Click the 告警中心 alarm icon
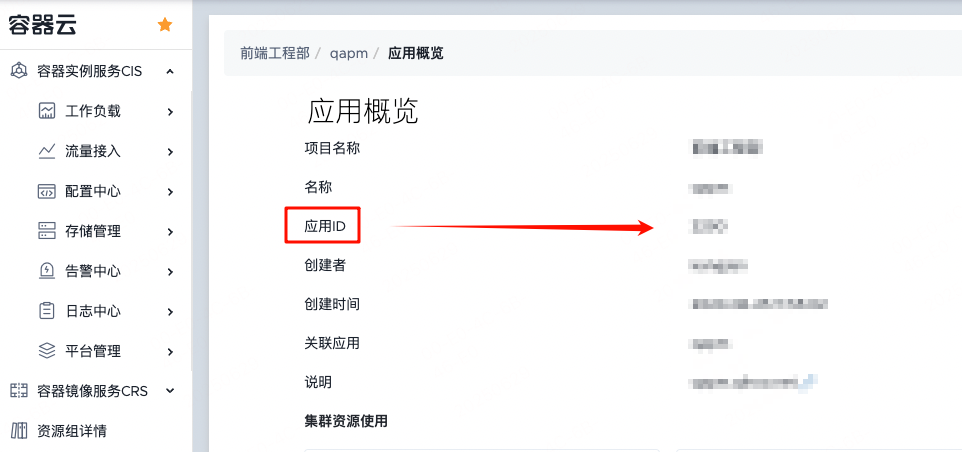This screenshot has width=962, height=452. (x=47, y=271)
